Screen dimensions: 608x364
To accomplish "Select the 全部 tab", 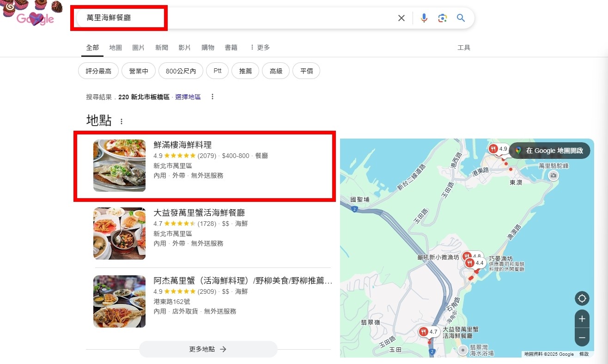I will click(x=92, y=48).
